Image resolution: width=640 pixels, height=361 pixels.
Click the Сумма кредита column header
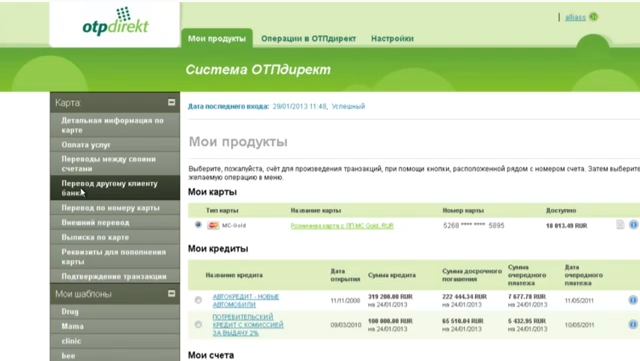[392, 275]
